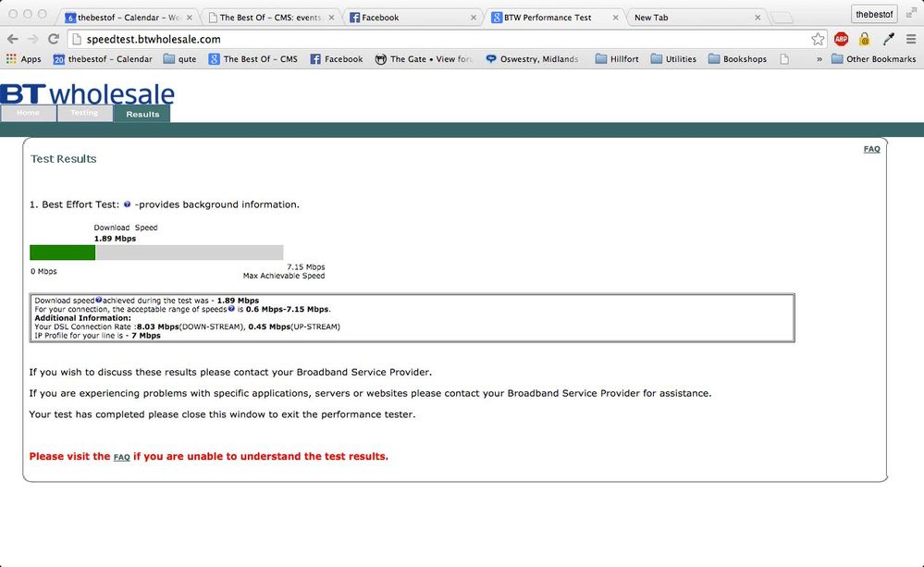This screenshot has width=924, height=567.
Task: Click the 'Your DSL Connection Rate' row
Action: tap(188, 327)
